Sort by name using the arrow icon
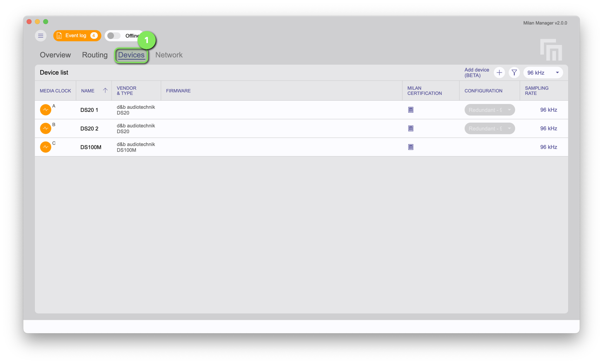The height and width of the screenshot is (364, 603). pyautogui.click(x=105, y=91)
